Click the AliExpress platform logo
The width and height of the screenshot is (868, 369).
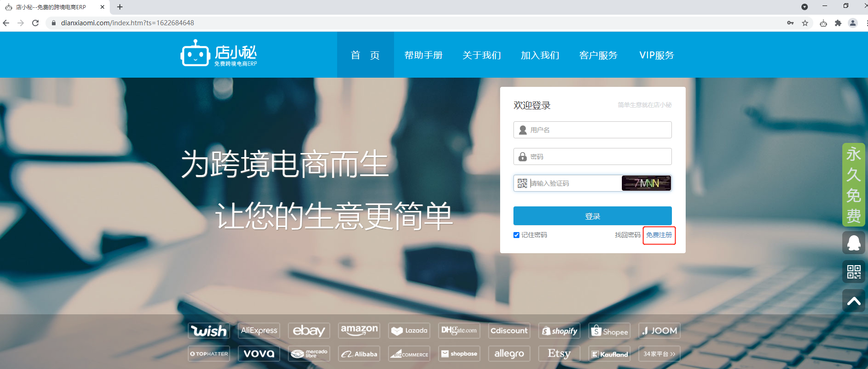click(x=259, y=330)
